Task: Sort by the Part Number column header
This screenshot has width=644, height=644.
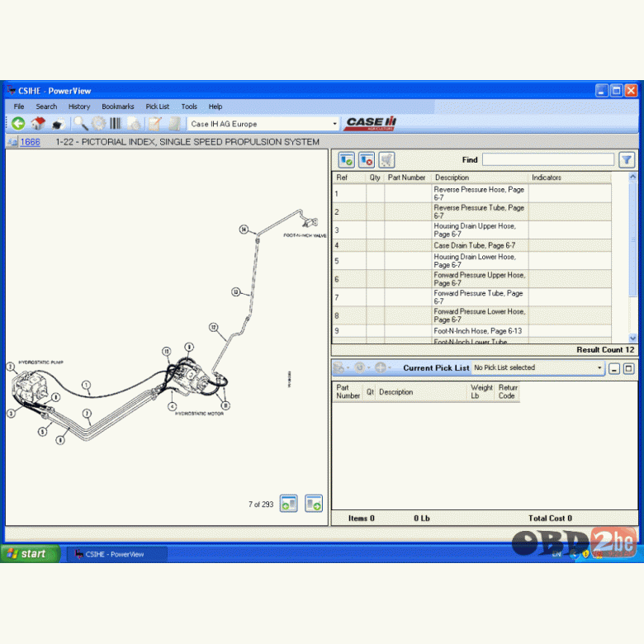Action: 407,178
